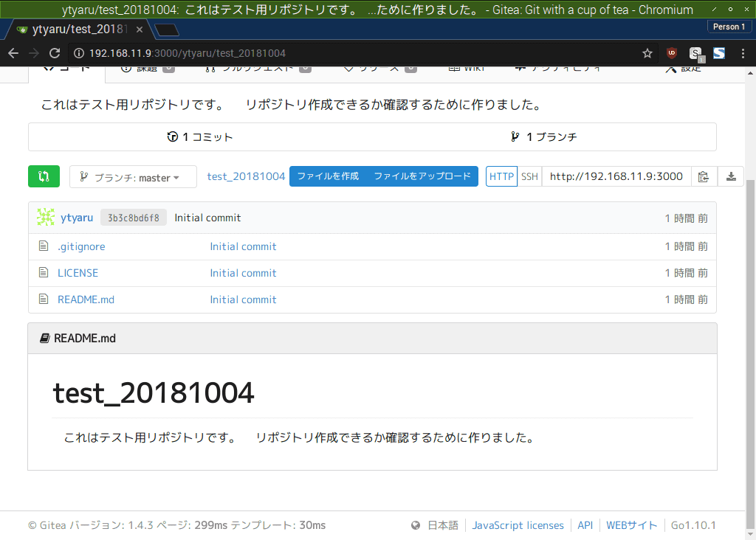Reload the page in Chromium
Image resolution: width=756 pixels, height=540 pixels.
[x=54, y=53]
